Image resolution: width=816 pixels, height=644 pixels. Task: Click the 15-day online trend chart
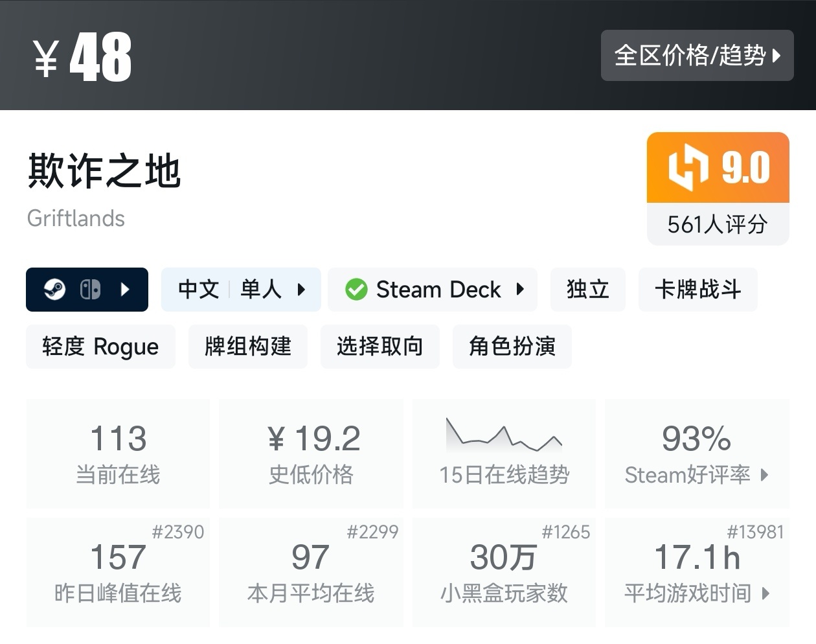504,435
